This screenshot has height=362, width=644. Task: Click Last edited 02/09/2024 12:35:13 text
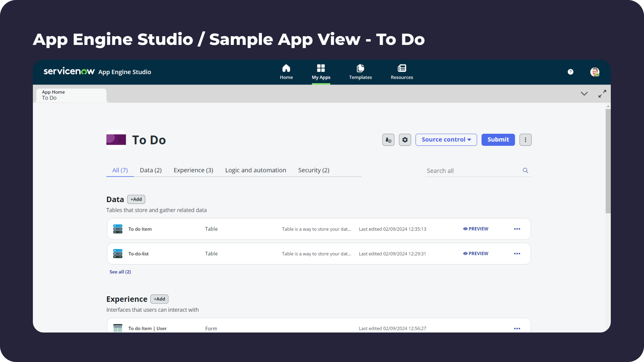point(392,229)
